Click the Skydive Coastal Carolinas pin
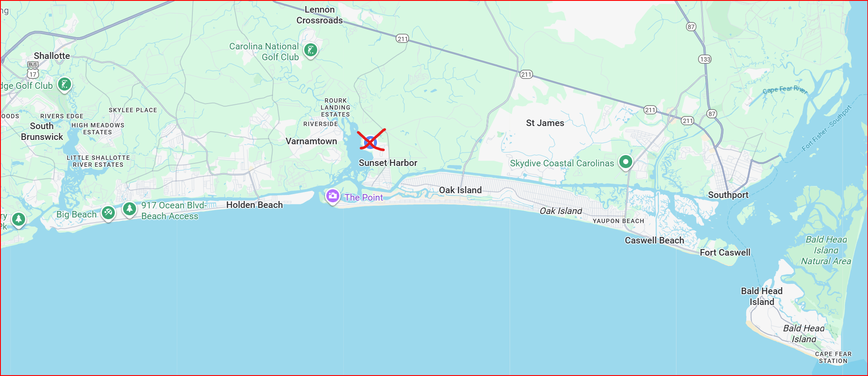The width and height of the screenshot is (868, 376). point(625,162)
